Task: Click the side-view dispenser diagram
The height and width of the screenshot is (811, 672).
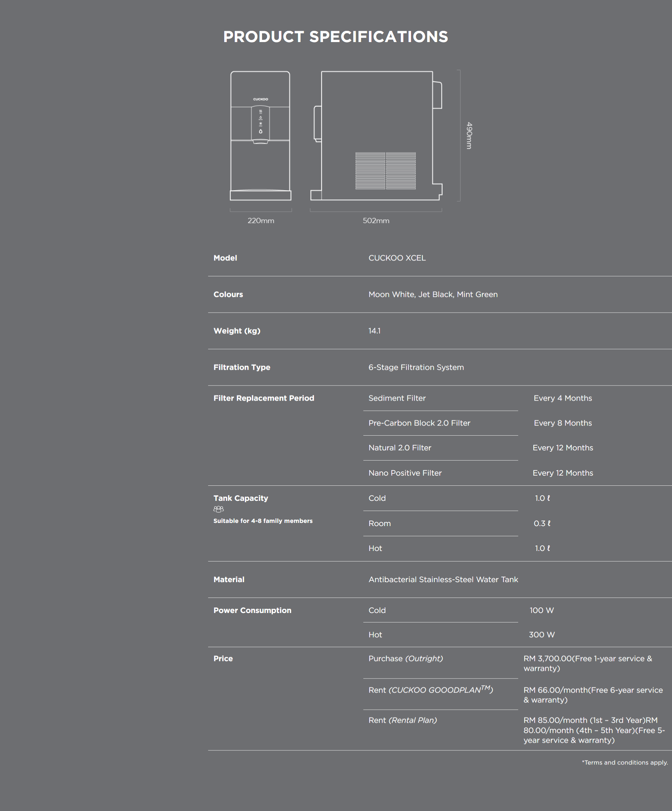Action: click(x=376, y=136)
